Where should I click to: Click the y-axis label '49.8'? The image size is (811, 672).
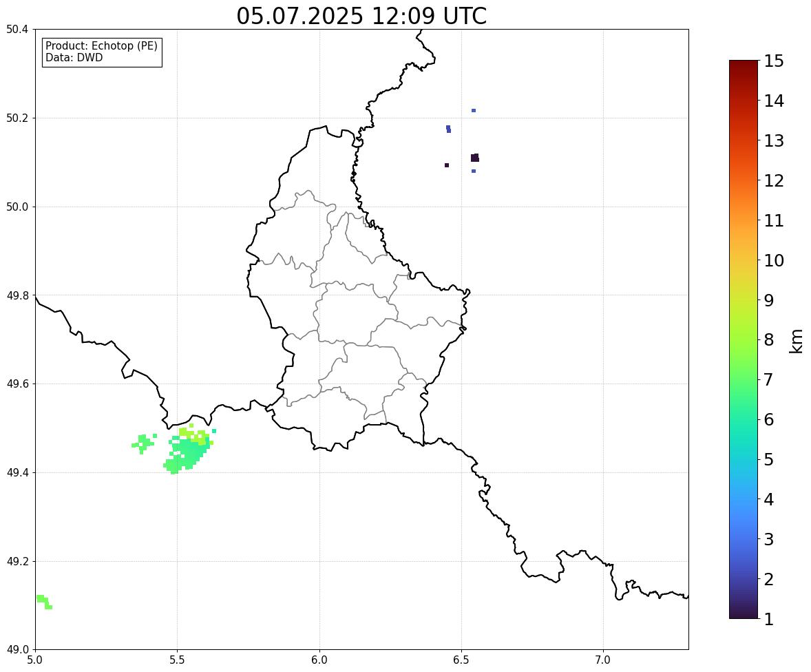[17, 295]
